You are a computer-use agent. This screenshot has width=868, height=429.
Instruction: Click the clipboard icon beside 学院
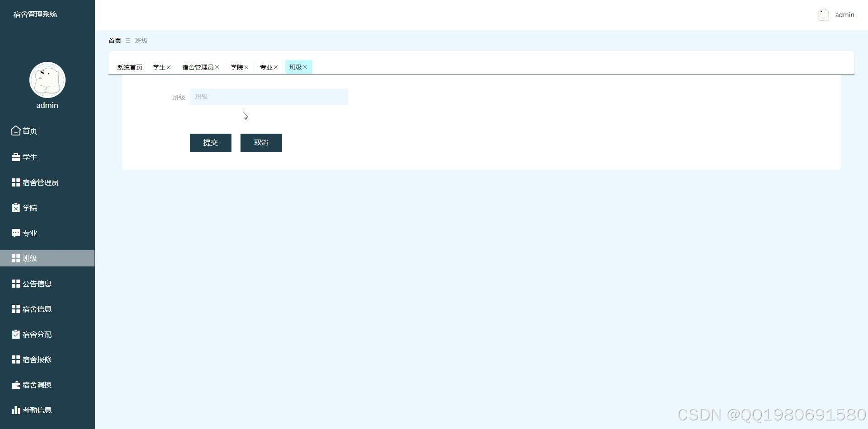pyautogui.click(x=16, y=208)
